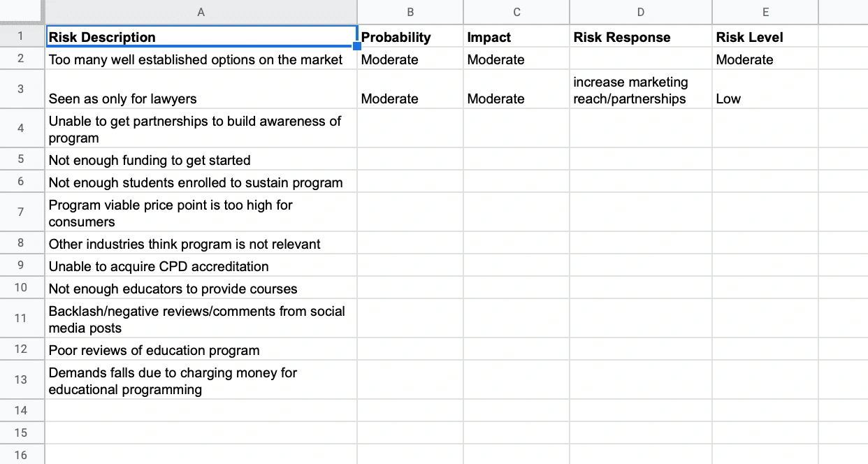Click the blue fill handle on cell A1

click(357, 47)
